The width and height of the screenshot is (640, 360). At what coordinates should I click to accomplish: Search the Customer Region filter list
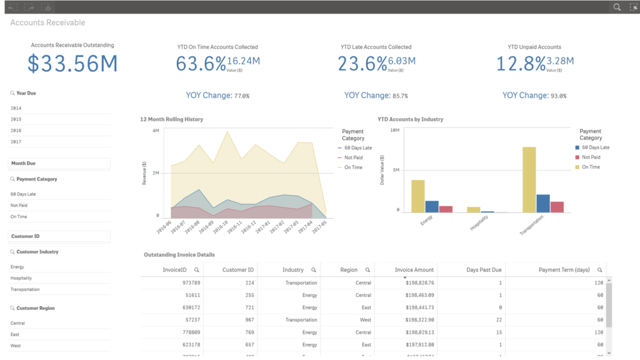click(x=13, y=308)
